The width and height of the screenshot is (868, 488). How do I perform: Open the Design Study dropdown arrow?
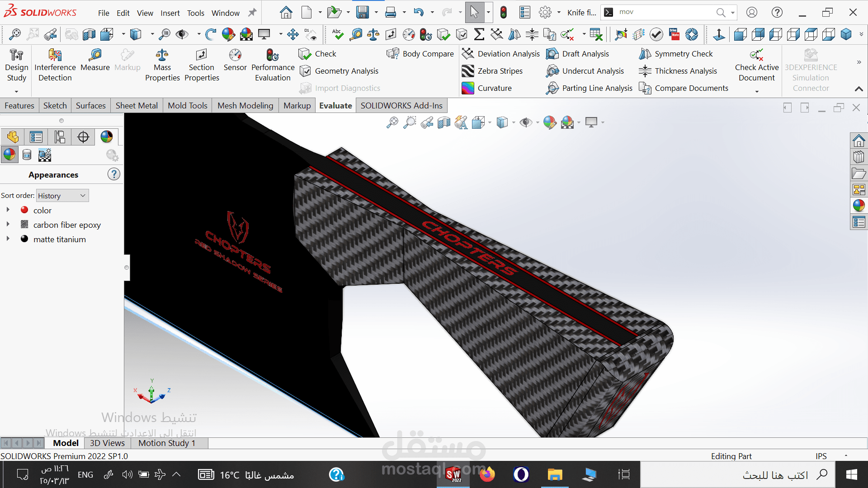[17, 92]
